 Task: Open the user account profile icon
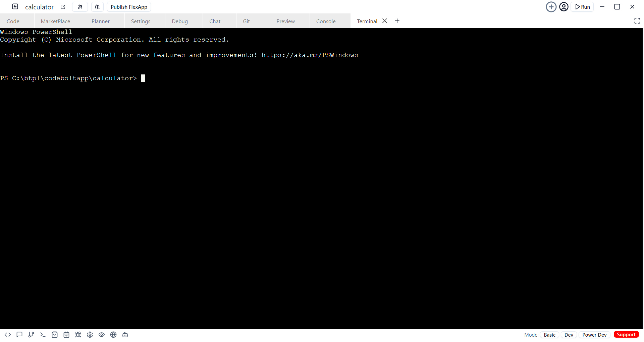click(x=564, y=7)
